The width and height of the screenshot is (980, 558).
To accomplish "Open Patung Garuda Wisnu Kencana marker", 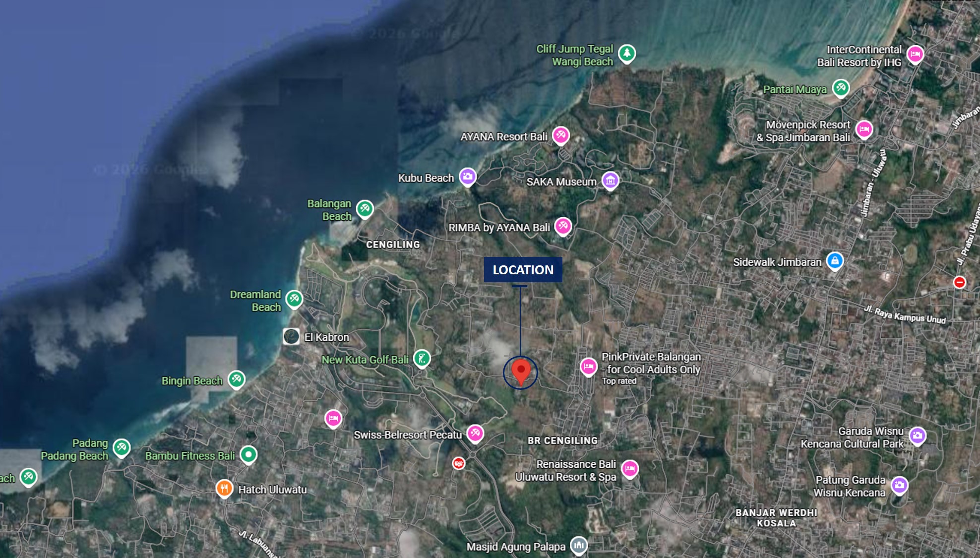I will pyautogui.click(x=899, y=486).
